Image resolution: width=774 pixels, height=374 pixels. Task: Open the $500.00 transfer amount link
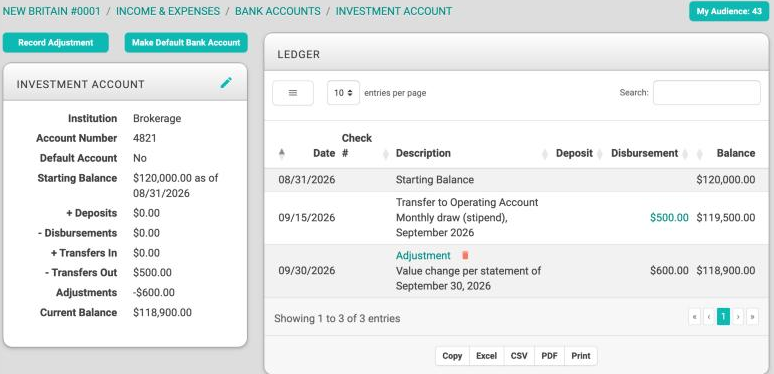669,218
